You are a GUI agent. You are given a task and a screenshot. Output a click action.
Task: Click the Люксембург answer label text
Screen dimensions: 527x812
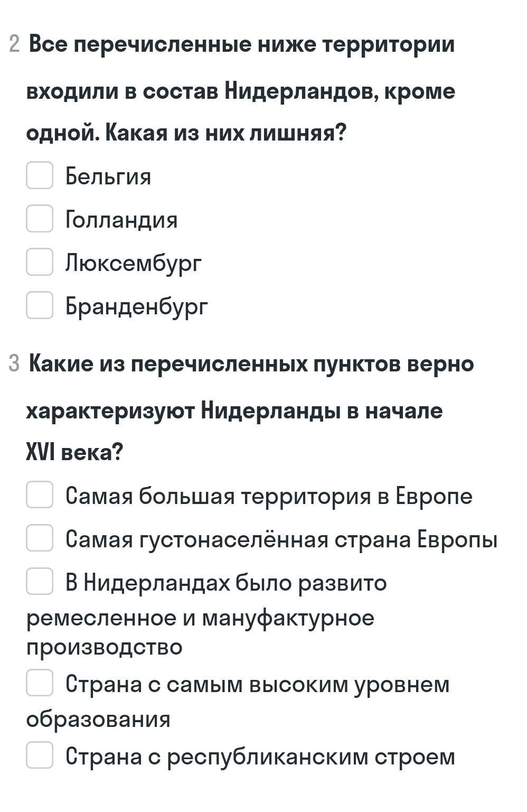(x=134, y=263)
